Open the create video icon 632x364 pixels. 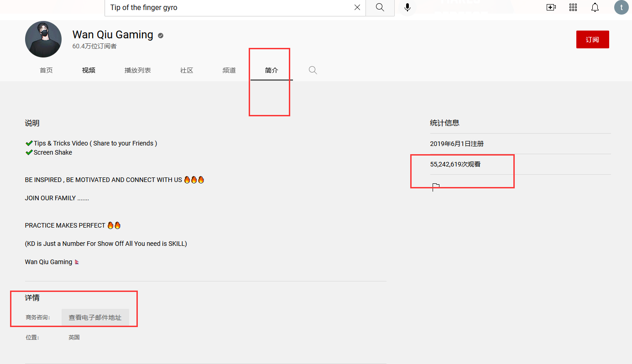[x=551, y=7]
